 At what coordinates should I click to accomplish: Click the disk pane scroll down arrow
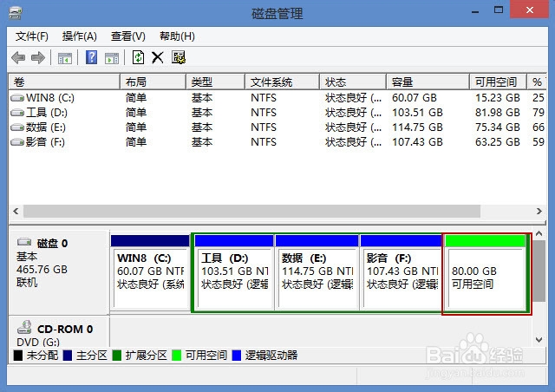pyautogui.click(x=539, y=340)
